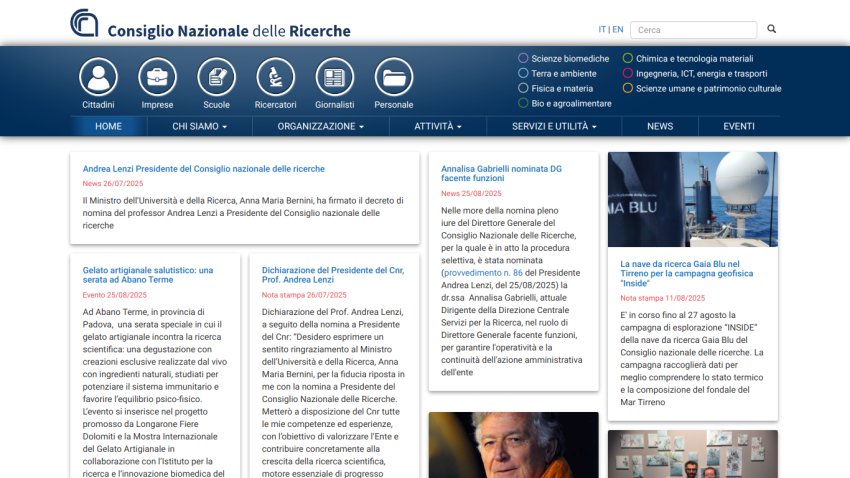Screen dimensions: 850x478
Task: Open Fisica e materia department link
Action: (x=562, y=88)
